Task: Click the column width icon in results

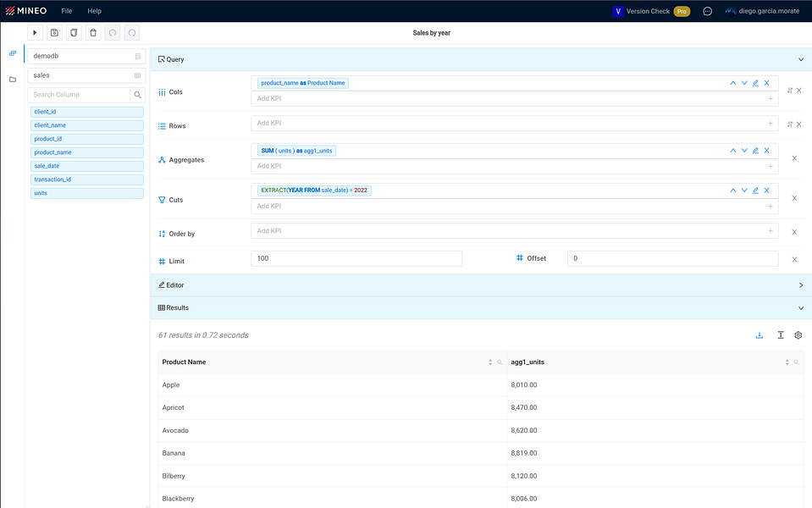Action: click(781, 335)
